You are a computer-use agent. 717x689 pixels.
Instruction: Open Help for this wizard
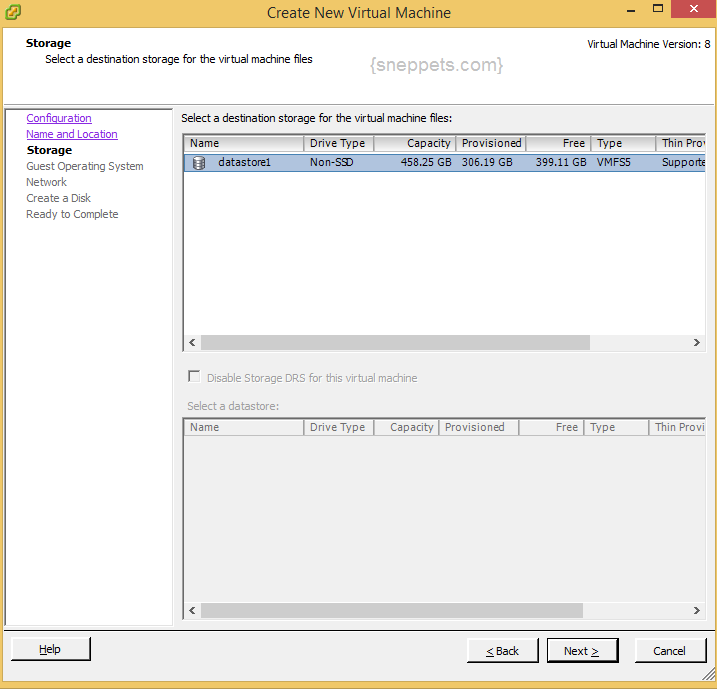(x=51, y=649)
